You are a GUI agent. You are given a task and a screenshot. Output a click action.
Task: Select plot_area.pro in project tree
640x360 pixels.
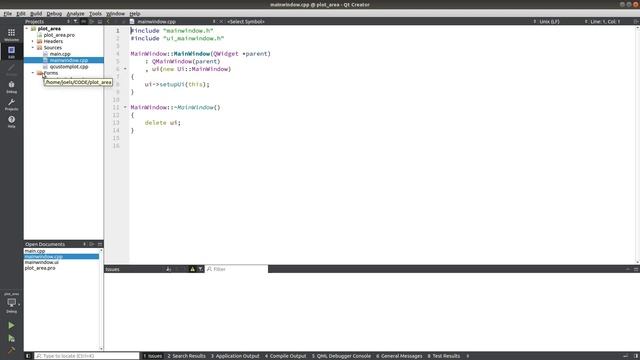[x=59, y=35]
